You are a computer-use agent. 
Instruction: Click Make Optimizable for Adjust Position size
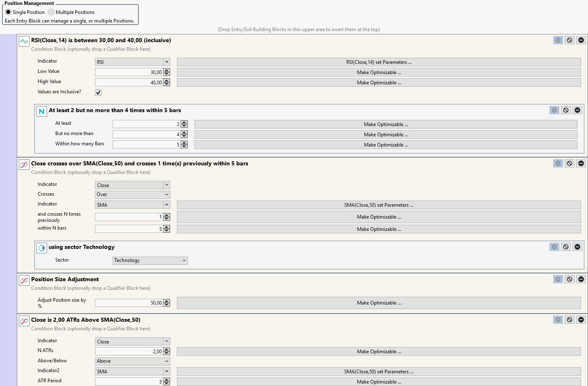coord(379,303)
